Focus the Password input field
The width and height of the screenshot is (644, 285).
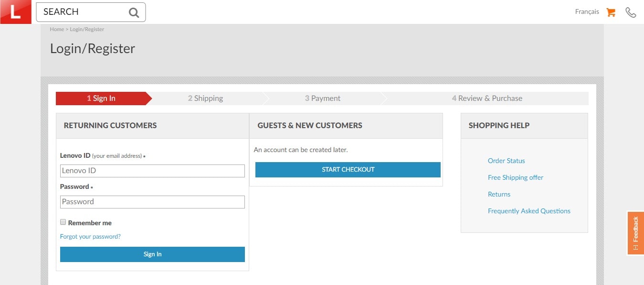152,202
